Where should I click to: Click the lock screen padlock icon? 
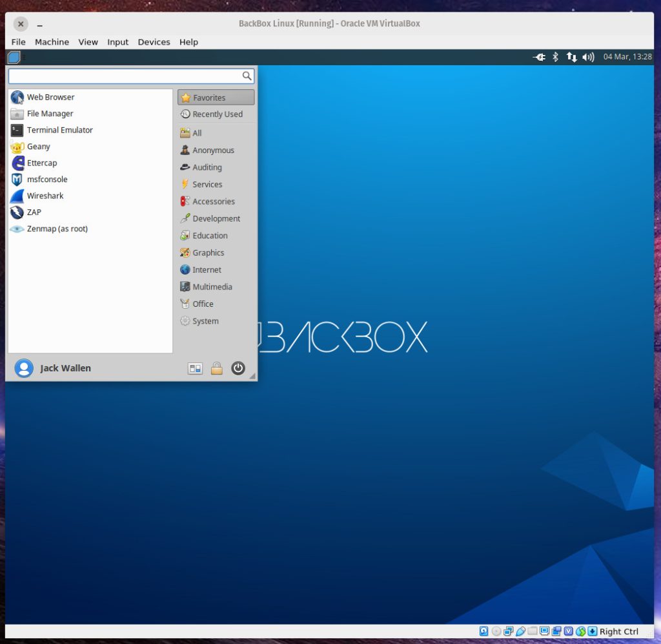217,368
